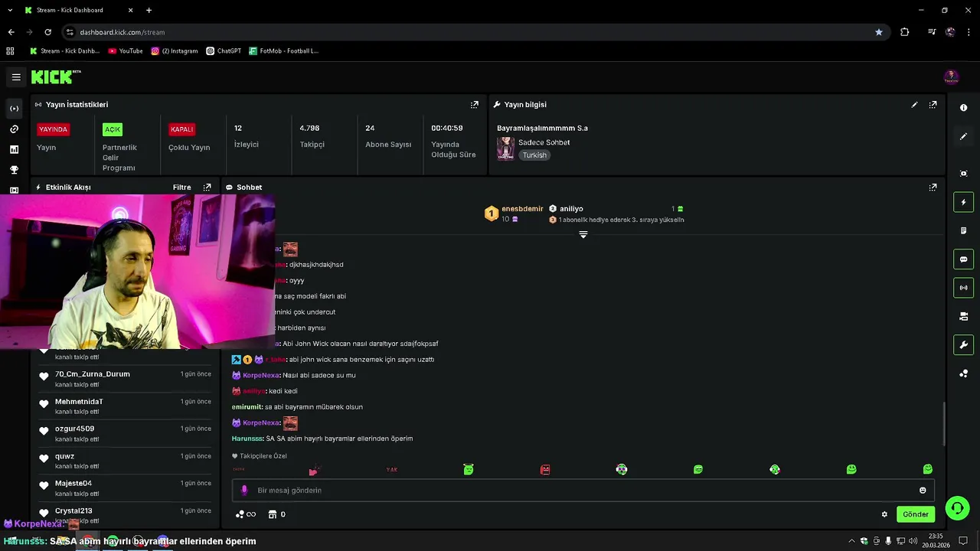Click the address bar URL
980x551 pixels.
[x=122, y=32]
